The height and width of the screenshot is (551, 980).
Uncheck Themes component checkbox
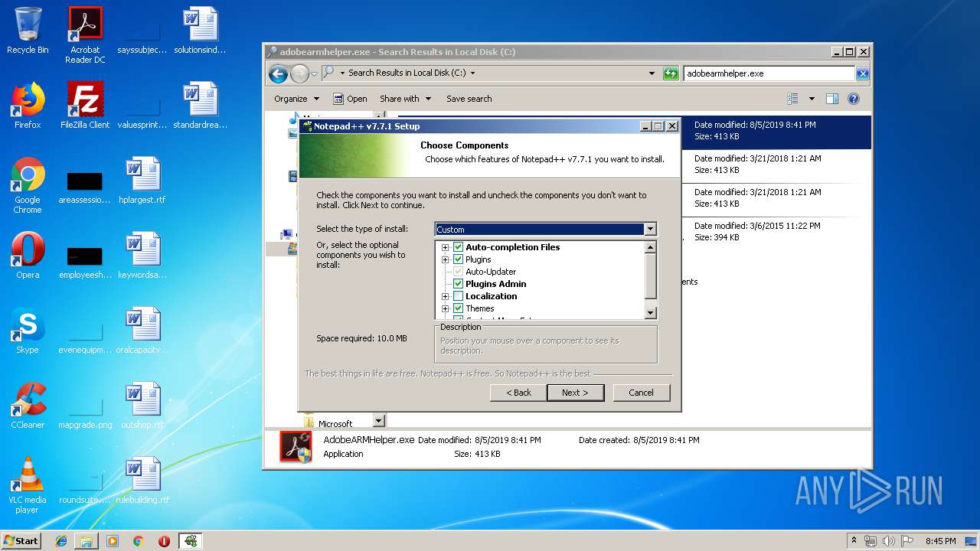point(458,308)
